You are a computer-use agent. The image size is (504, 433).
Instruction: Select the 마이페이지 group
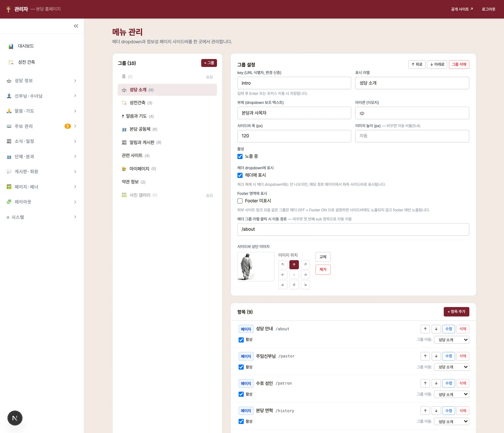167,169
